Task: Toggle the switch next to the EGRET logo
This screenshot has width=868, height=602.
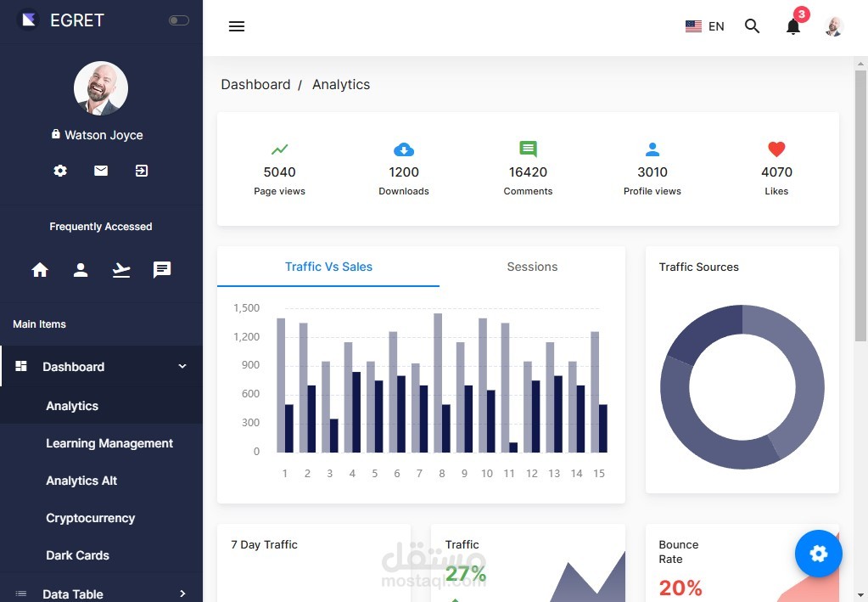Action: pyautogui.click(x=177, y=19)
